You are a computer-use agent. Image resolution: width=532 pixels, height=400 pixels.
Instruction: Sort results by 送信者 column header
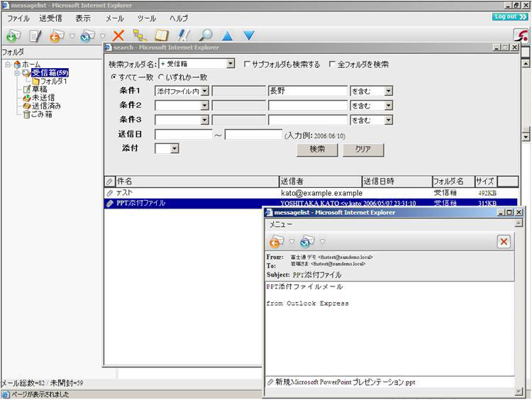321,182
